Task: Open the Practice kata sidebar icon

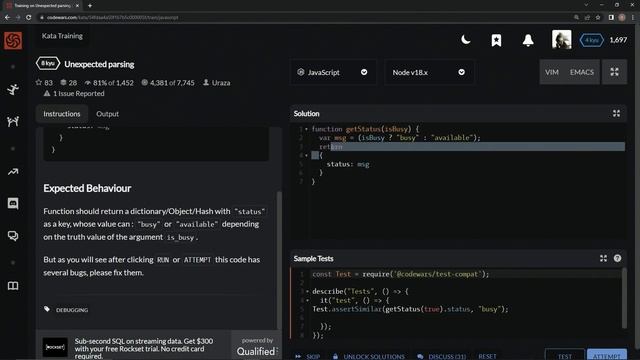Action: [x=13, y=89]
